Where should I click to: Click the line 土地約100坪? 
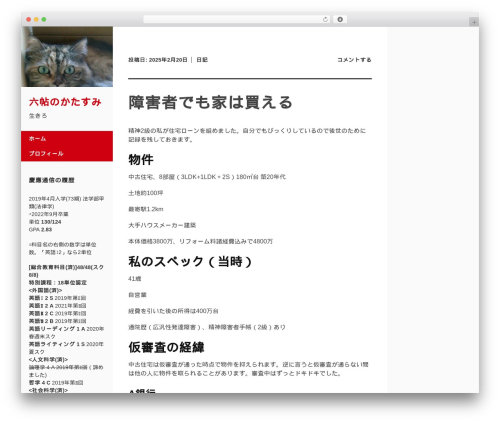146,193
